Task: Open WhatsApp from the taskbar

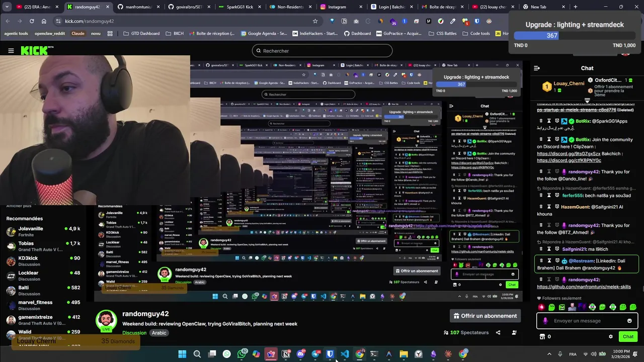Action: click(x=242, y=354)
